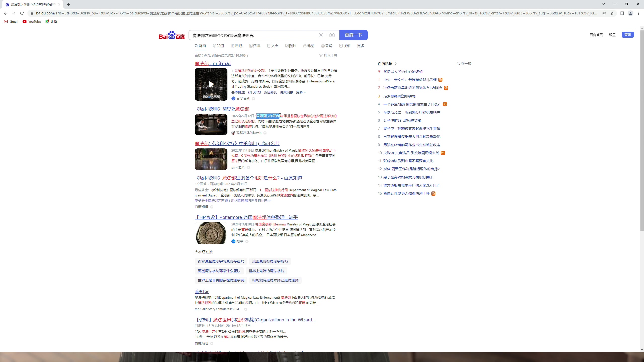The image size is (644, 362).
Task: Open YouTube bookmark
Action: coord(32,22)
